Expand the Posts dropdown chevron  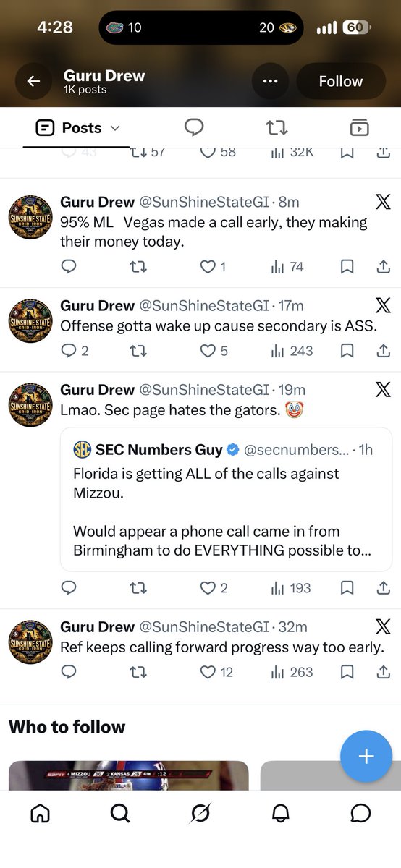114,129
